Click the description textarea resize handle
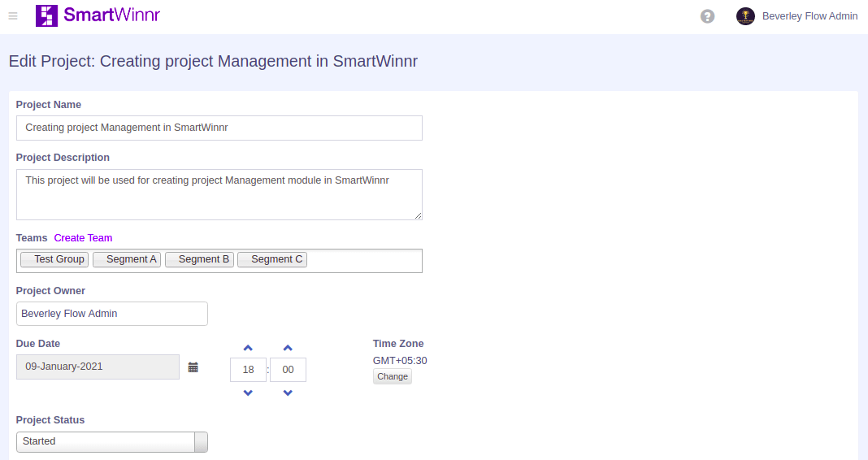Image resolution: width=868 pixels, height=460 pixels. [x=418, y=215]
